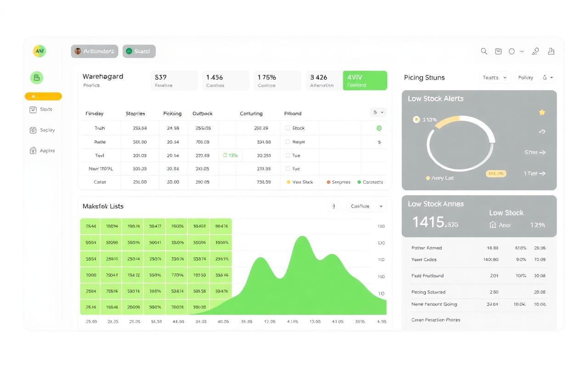588x368 pixels.
Task: Click the 1415 value in Low Stock card
Action: pos(435,223)
